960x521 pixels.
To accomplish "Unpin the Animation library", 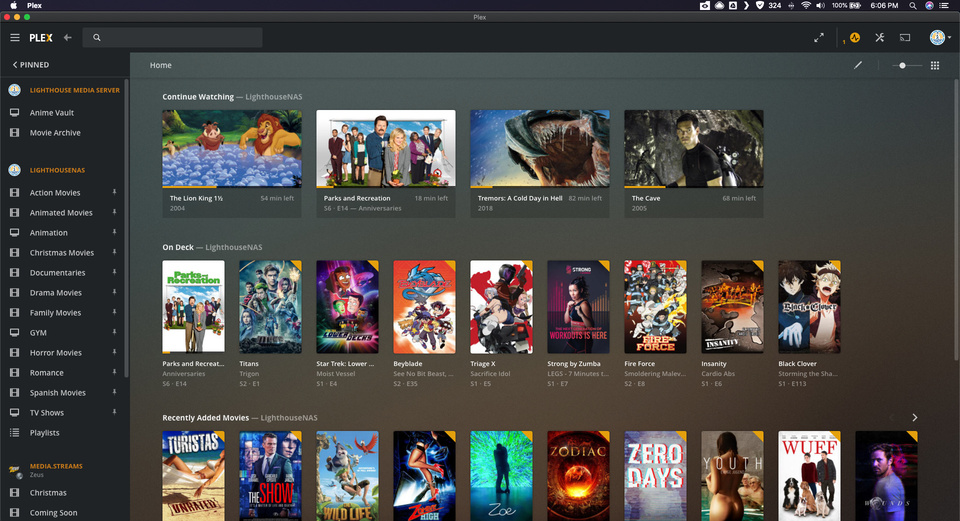I will (114, 233).
